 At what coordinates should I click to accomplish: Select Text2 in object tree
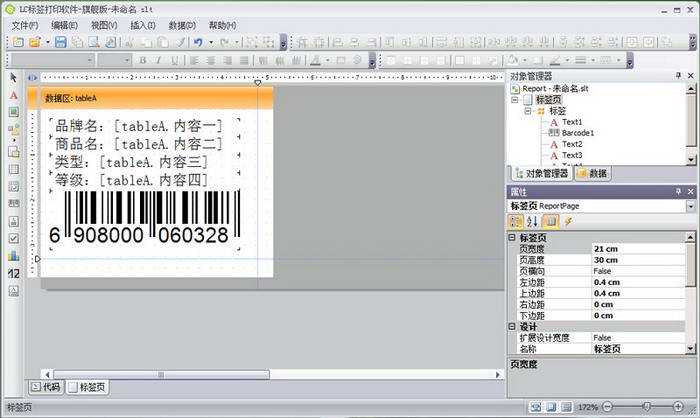[x=572, y=144]
